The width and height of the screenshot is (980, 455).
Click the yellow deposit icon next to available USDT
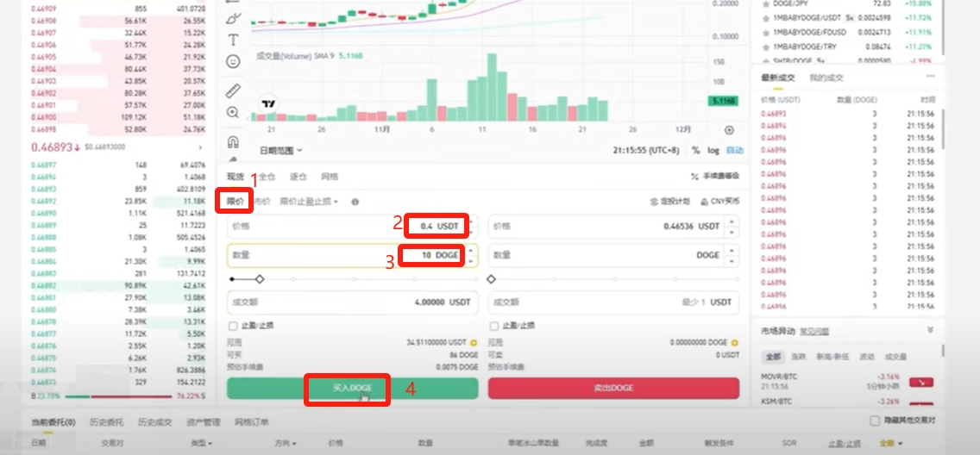474,343
